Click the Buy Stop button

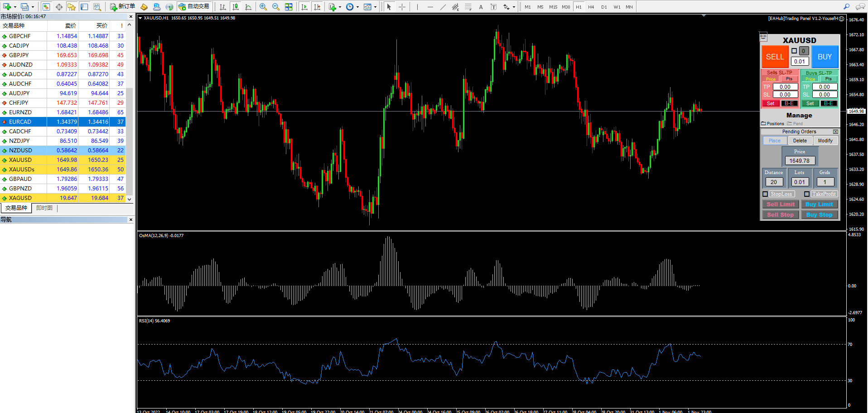click(819, 215)
